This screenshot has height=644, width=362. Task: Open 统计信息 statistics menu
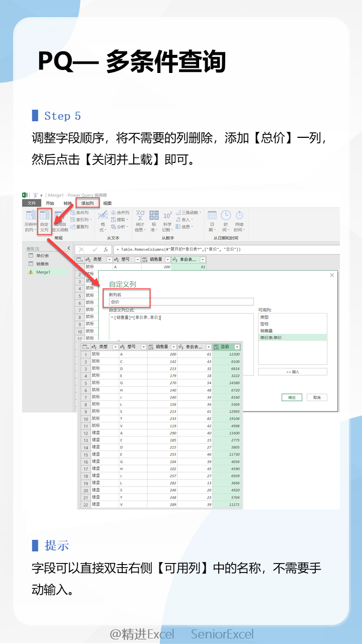[x=140, y=221]
